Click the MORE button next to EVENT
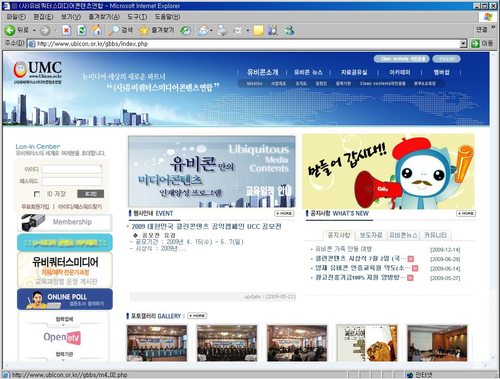Screen dimensions: 500x379 point(284,213)
